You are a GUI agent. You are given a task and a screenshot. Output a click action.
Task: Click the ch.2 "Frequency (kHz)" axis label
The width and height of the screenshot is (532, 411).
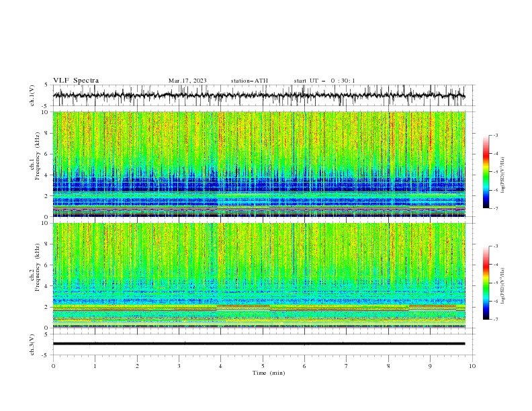38,267
